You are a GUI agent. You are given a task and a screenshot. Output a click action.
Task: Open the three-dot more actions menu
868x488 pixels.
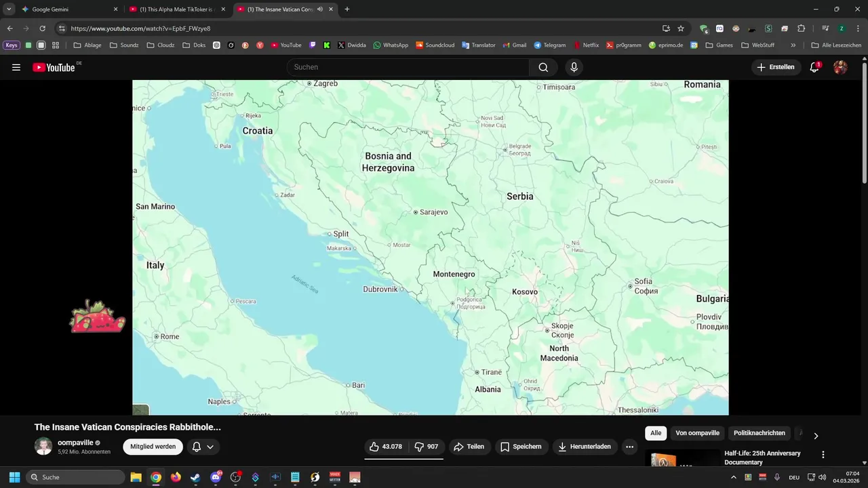(629, 447)
